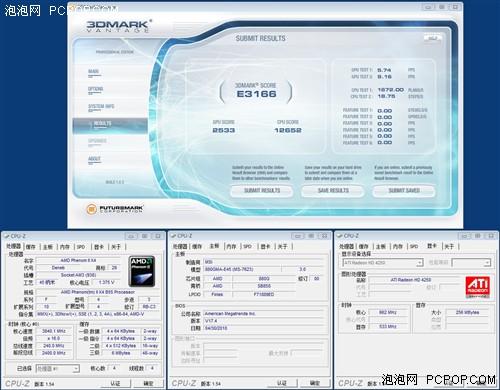The width and height of the screenshot is (500, 390).
Task: Switch to 关于 tab in left CPU-Z window
Action: pos(116,247)
